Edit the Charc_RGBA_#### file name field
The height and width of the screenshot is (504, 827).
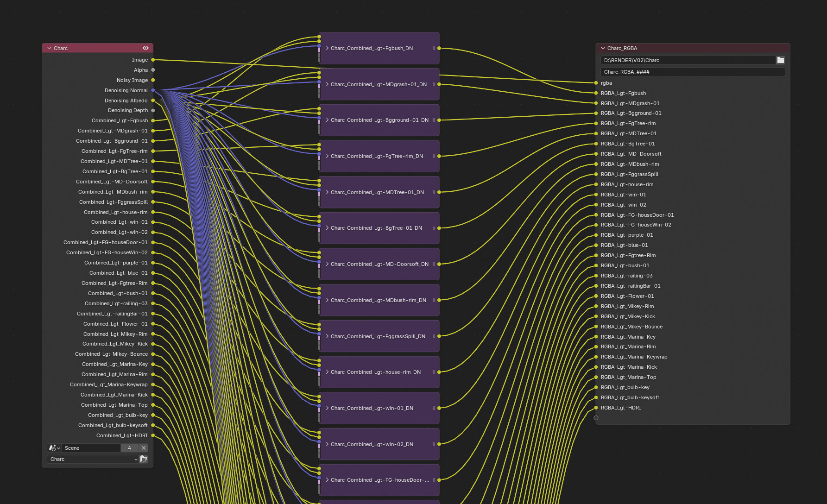pos(693,72)
